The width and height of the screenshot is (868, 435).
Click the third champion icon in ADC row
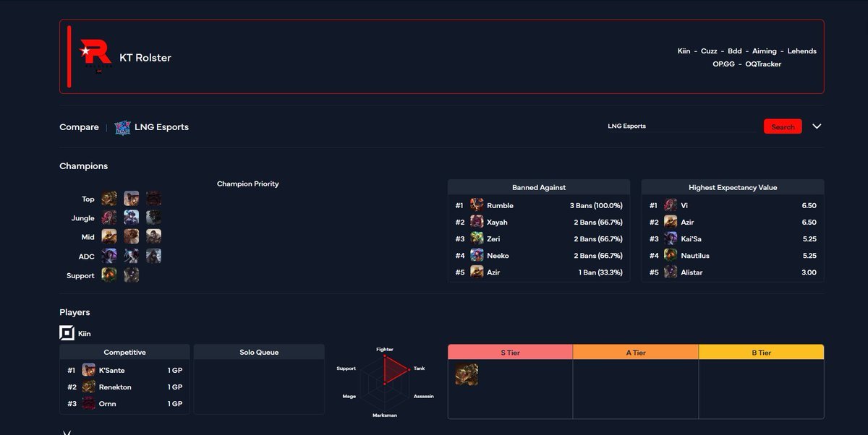click(153, 256)
